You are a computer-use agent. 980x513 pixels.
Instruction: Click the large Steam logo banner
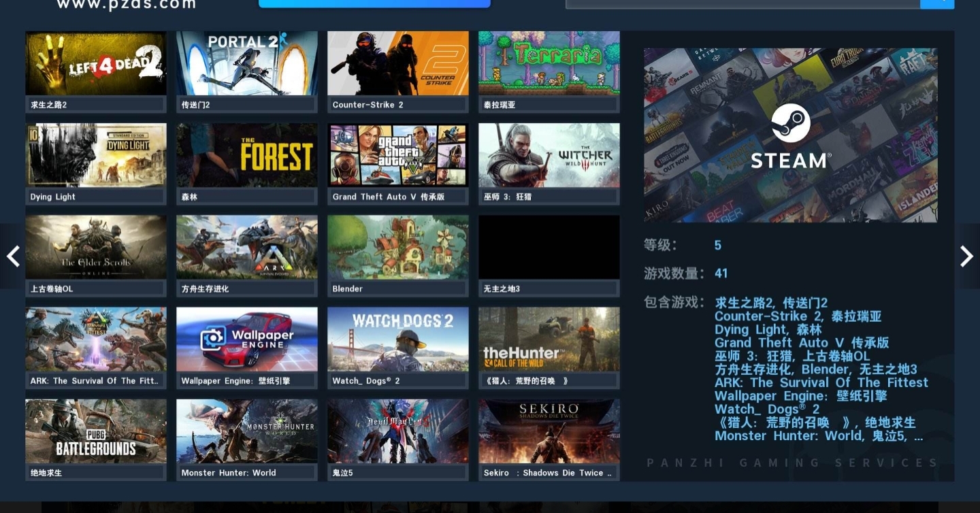coord(790,135)
